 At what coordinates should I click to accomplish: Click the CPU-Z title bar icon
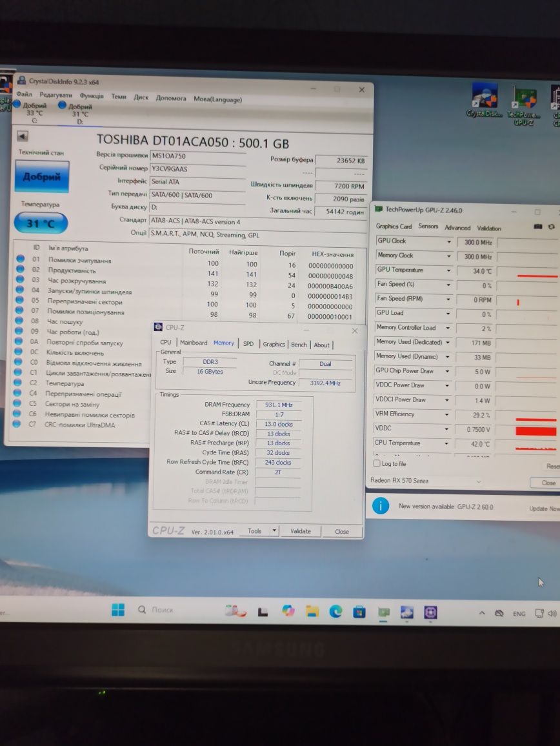tap(158, 327)
